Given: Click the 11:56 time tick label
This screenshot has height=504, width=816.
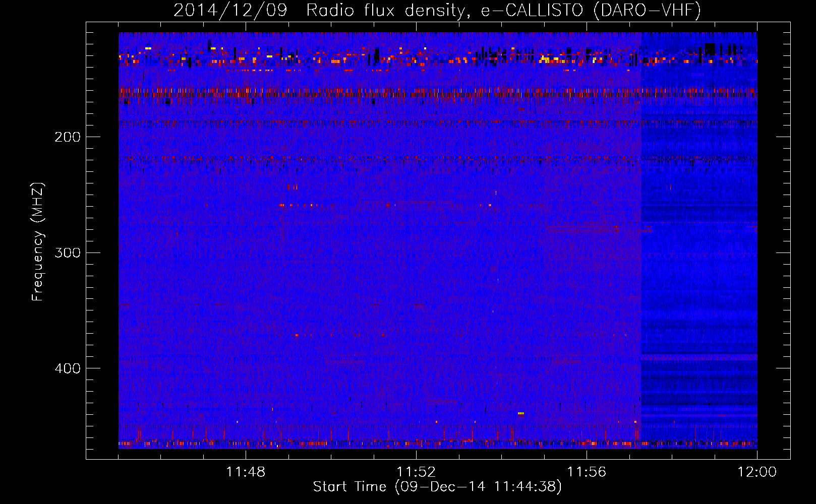Looking at the screenshot, I should 587,472.
